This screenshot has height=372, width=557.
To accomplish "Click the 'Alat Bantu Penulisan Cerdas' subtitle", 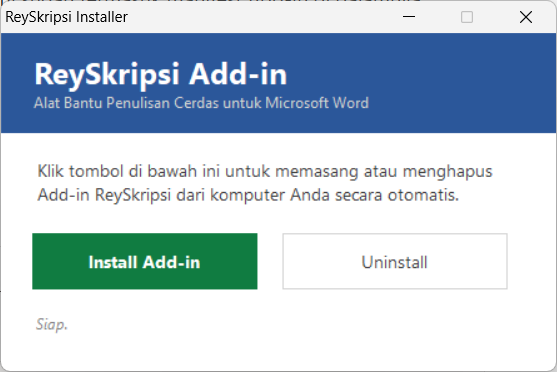I will coord(201,103).
